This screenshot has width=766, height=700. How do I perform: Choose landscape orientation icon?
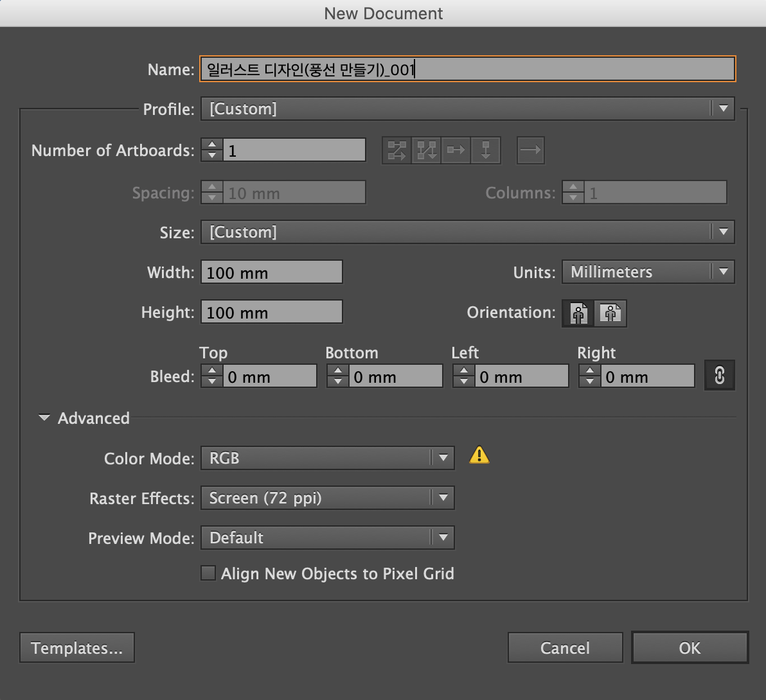610,313
